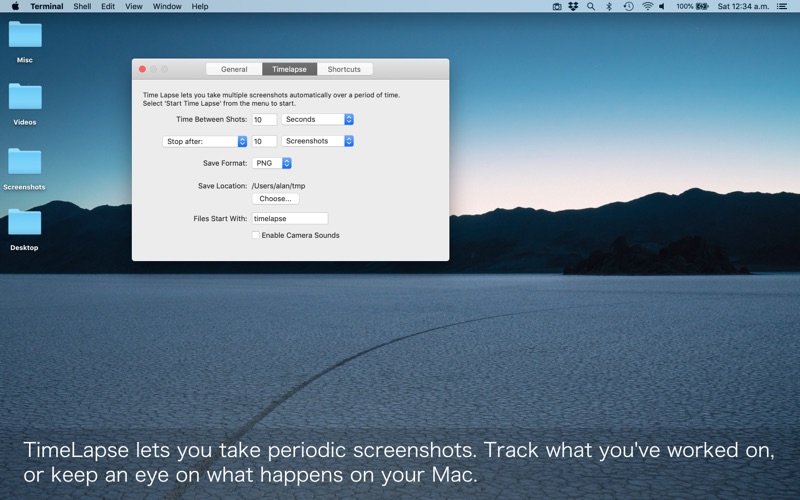Select the Misc folder on desktop

pos(25,34)
